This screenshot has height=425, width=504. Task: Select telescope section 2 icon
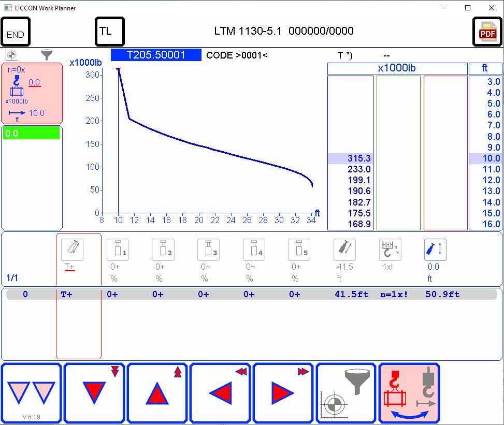point(163,250)
